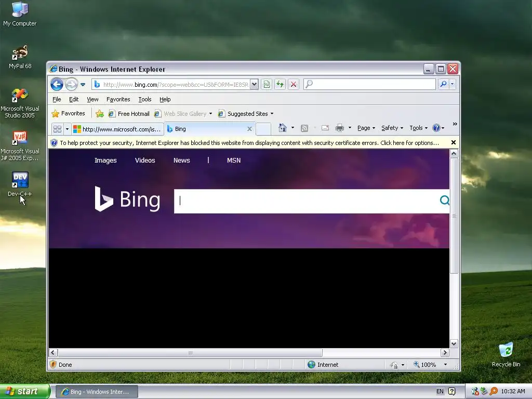Screen dimensions: 532x399
Task: Click the toolbar search magnifier button
Action: point(443,84)
